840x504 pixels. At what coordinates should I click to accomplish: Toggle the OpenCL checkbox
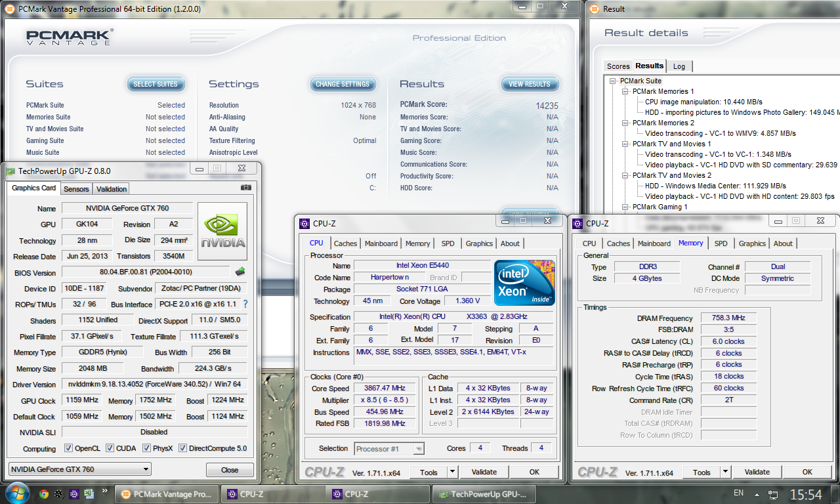pyautogui.click(x=69, y=448)
